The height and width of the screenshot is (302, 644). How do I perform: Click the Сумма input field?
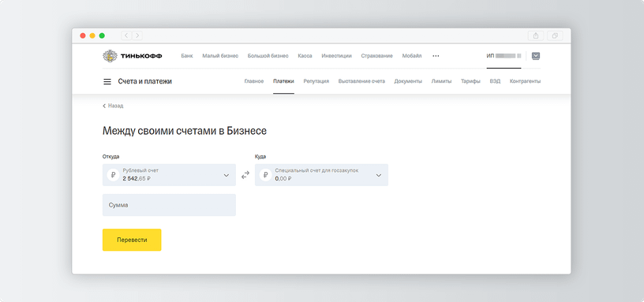169,205
